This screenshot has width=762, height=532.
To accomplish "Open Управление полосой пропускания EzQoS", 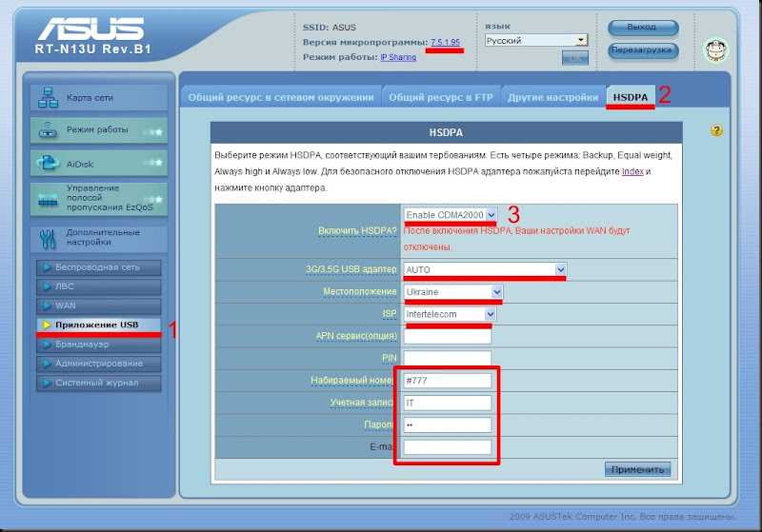I will (x=99, y=199).
